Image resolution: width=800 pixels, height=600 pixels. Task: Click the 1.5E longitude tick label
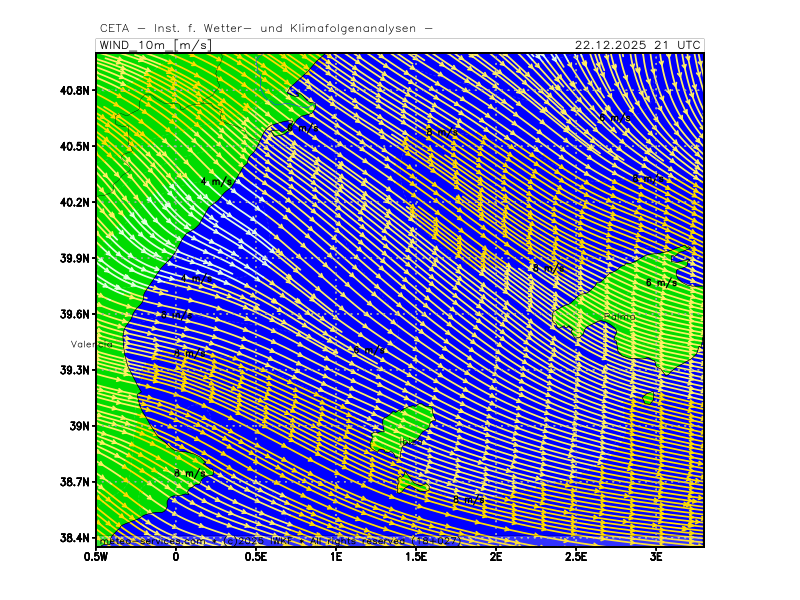416,556
